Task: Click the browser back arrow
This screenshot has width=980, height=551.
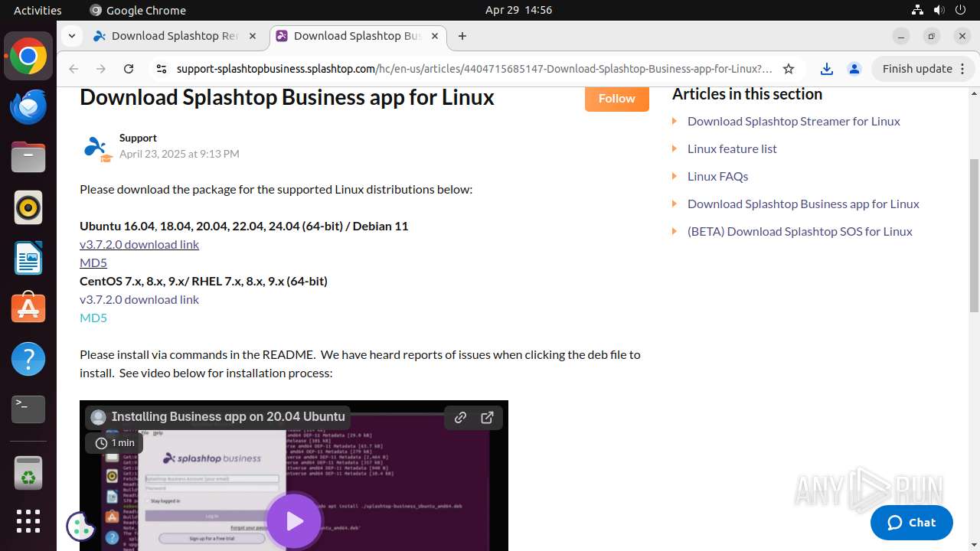Action: click(x=73, y=69)
